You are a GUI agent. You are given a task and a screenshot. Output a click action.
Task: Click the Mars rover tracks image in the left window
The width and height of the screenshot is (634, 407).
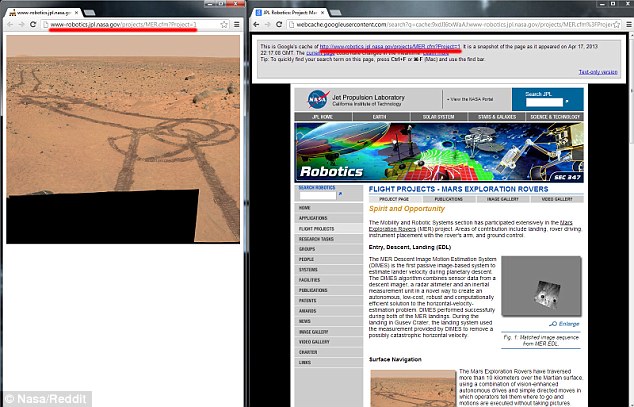coord(123,139)
